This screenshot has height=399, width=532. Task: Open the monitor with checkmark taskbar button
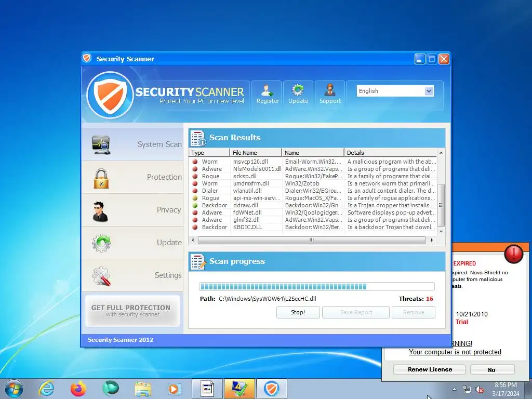[239, 389]
